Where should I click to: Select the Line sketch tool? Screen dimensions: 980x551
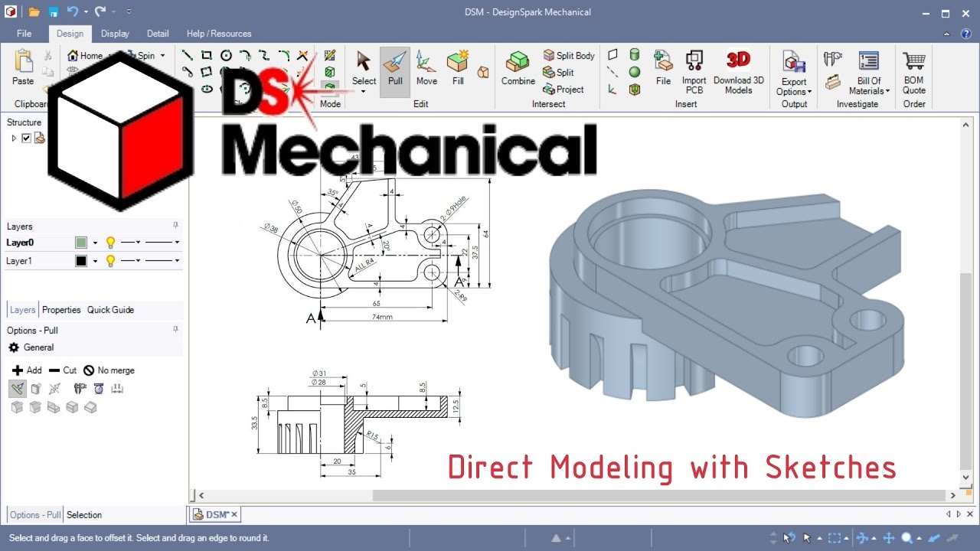point(187,55)
